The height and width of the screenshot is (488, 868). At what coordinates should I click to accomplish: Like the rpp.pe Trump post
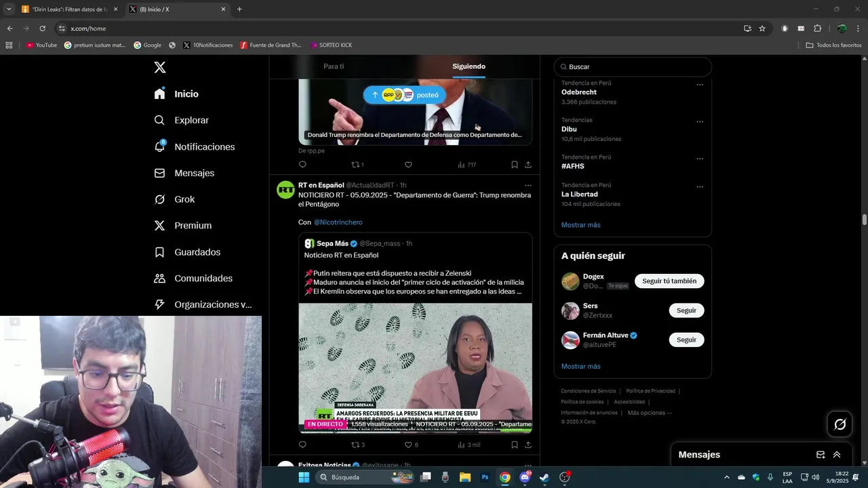[x=408, y=165]
